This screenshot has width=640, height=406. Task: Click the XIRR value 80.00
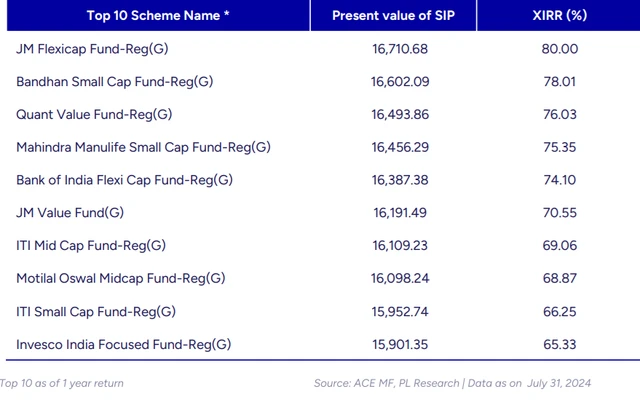tap(559, 49)
